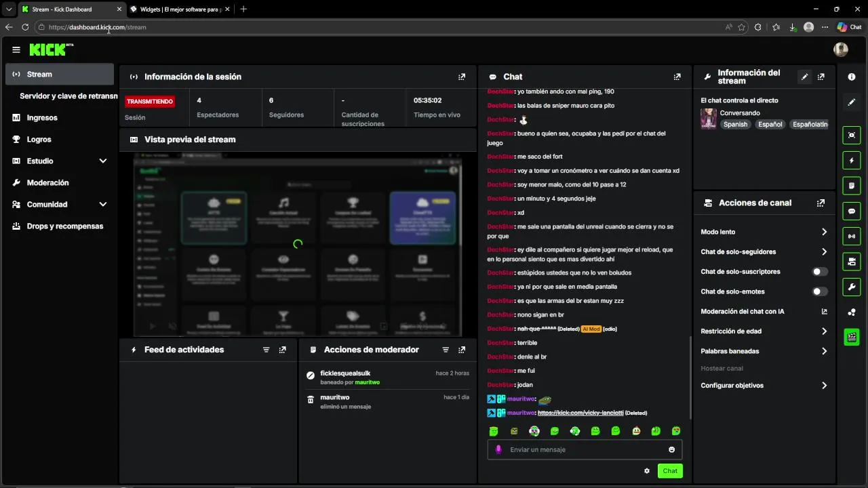Toggle Chat de solo-emotes switch
This screenshot has height=488, width=868.
click(820, 291)
